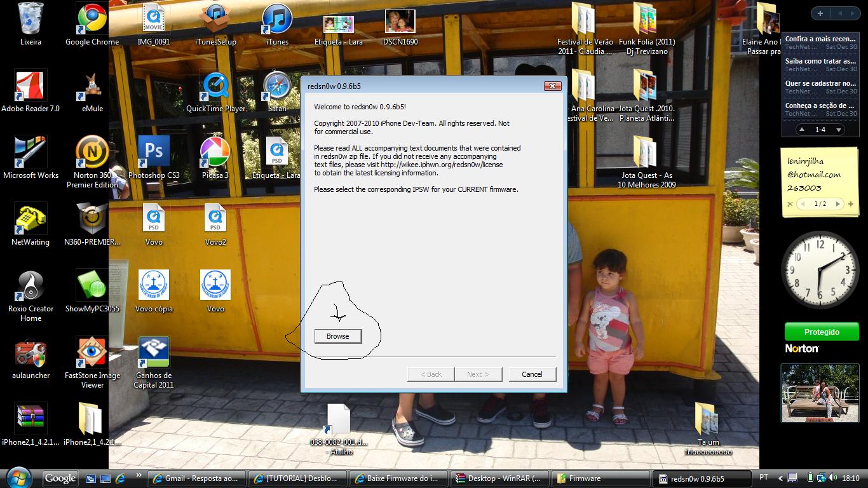
Task: Add a new sticky note
Action: pos(851,204)
